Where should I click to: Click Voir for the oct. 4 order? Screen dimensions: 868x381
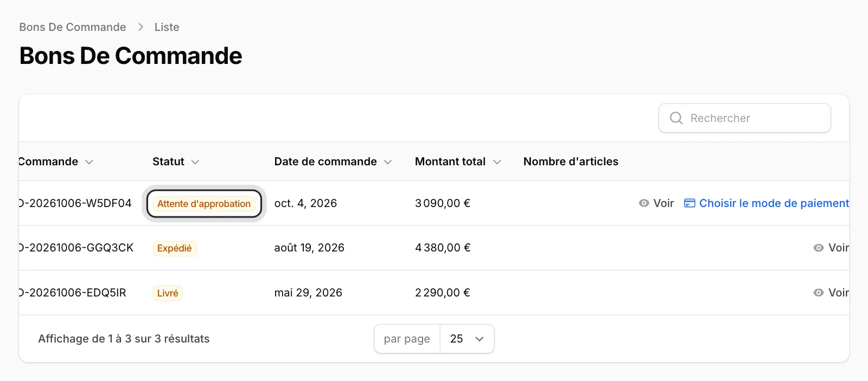[656, 203]
